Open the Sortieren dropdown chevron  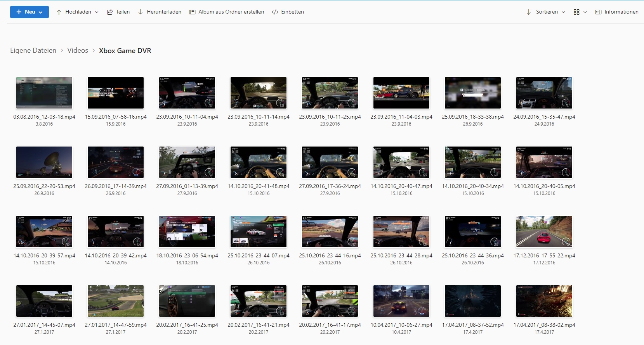point(563,12)
